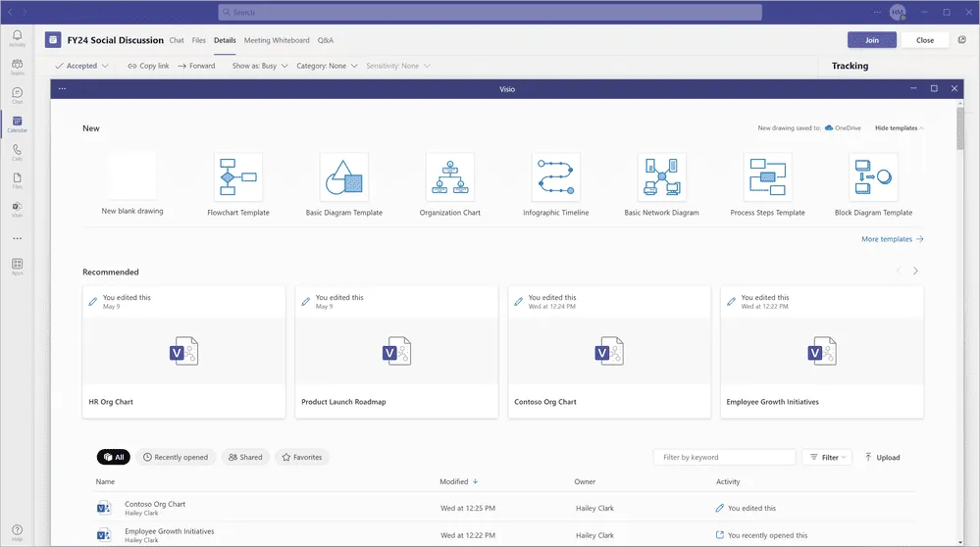This screenshot has width=980, height=547.
Task: Choose the Basic Diagram Template icon
Action: click(x=343, y=177)
